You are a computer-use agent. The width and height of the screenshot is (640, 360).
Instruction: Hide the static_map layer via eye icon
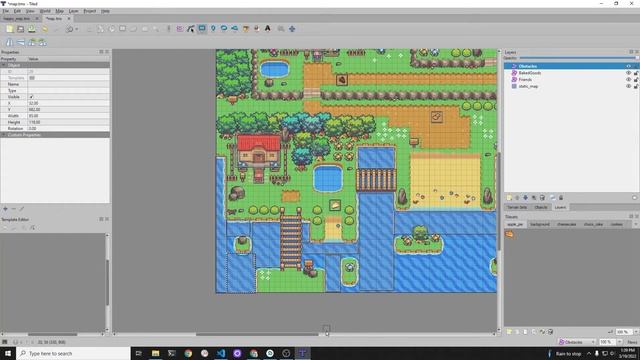[x=629, y=87]
